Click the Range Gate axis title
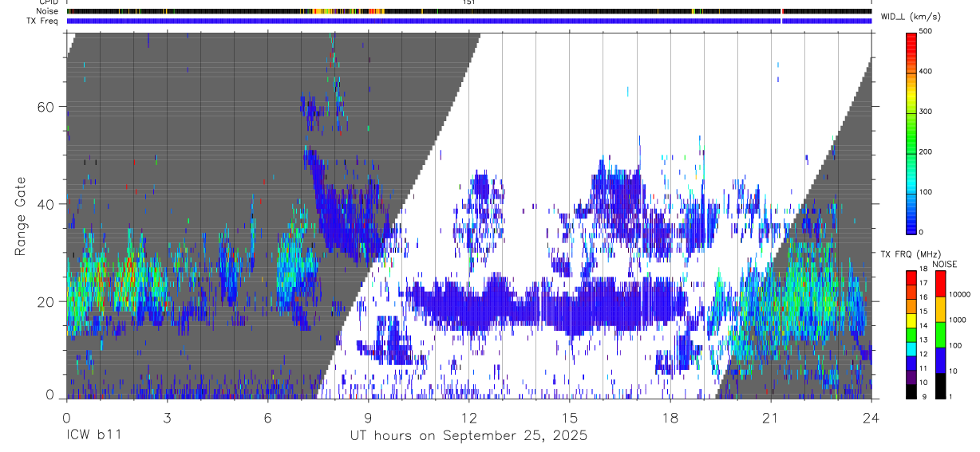Screen dimensions: 980x452 [x=22, y=216]
